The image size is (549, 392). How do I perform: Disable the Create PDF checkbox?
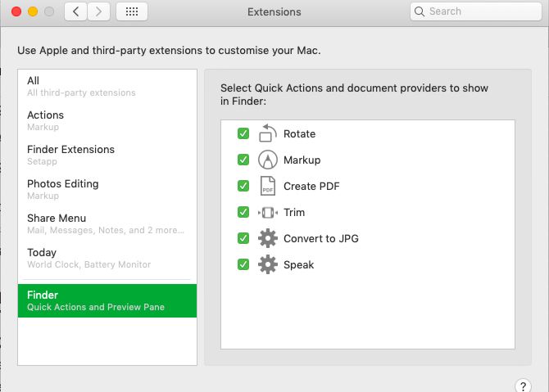click(x=243, y=186)
